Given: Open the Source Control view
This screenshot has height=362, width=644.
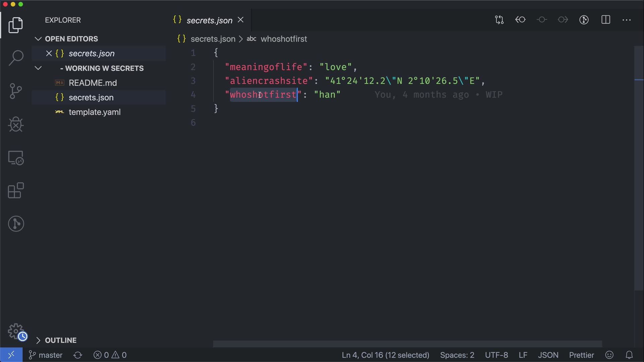Looking at the screenshot, I should (x=16, y=91).
